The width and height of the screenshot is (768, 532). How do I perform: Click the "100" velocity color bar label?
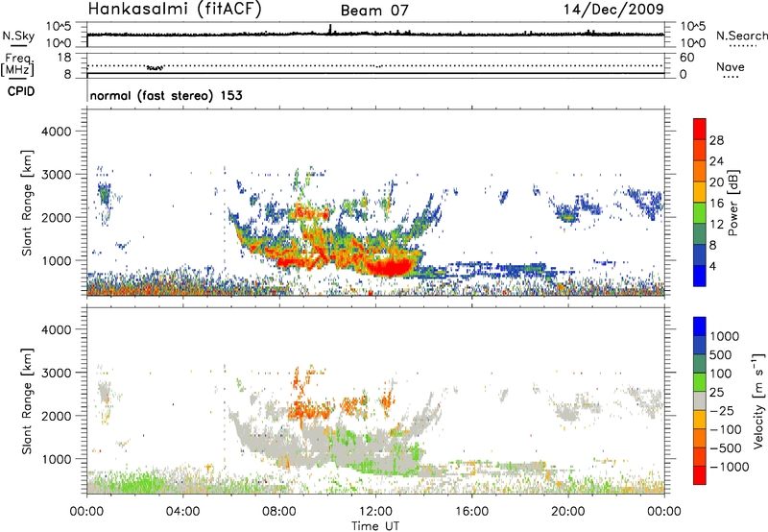point(720,374)
